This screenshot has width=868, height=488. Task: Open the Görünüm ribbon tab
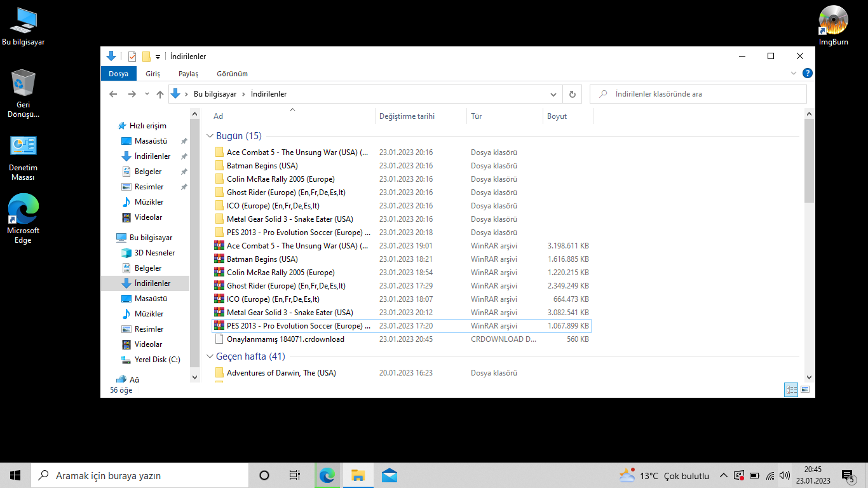click(x=232, y=74)
